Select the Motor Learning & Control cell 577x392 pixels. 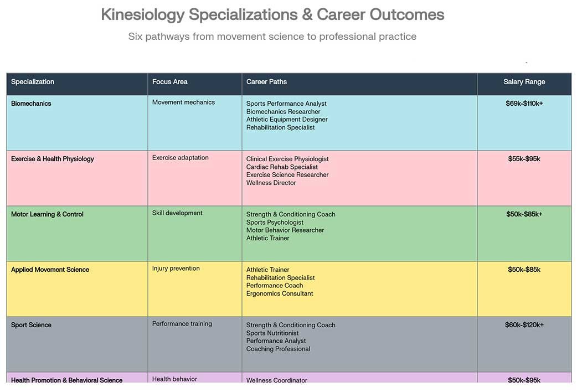[47, 214]
